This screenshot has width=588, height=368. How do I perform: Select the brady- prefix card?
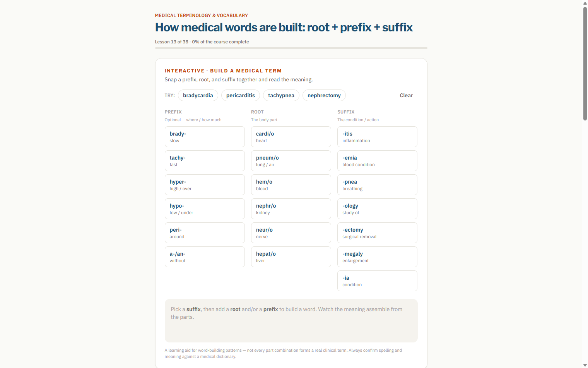pyautogui.click(x=205, y=137)
